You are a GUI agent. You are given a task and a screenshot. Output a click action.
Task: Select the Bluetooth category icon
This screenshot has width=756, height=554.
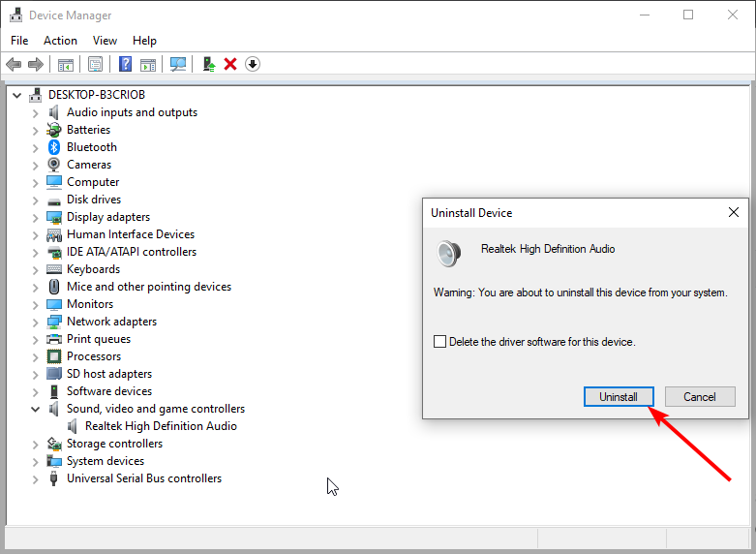pos(54,146)
